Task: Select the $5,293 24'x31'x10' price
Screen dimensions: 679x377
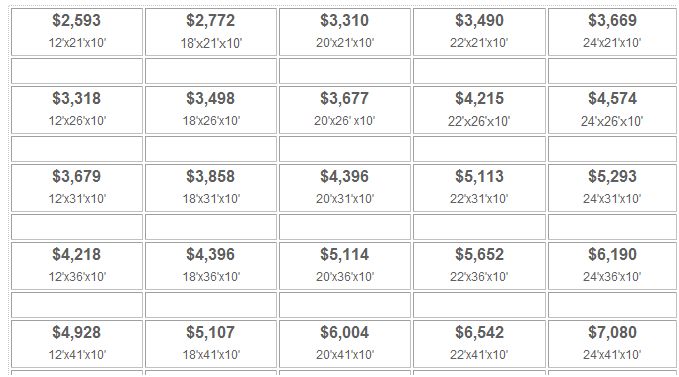Action: [x=612, y=188]
